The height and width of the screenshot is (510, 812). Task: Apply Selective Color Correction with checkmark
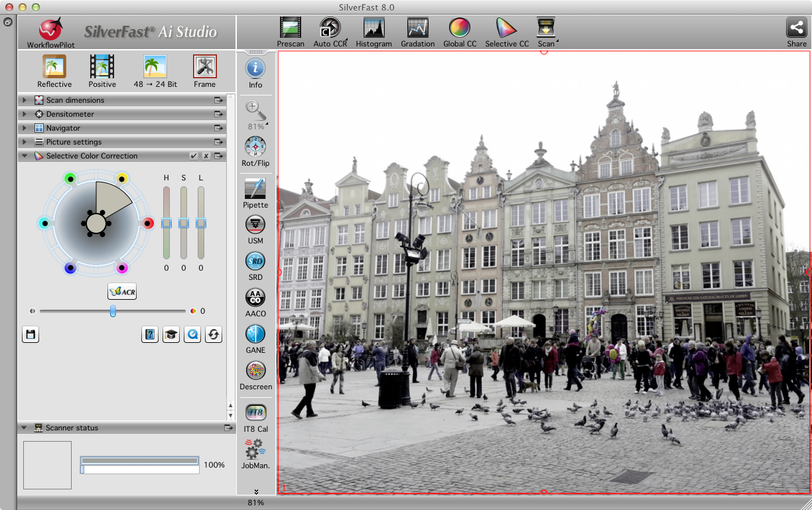coord(193,156)
